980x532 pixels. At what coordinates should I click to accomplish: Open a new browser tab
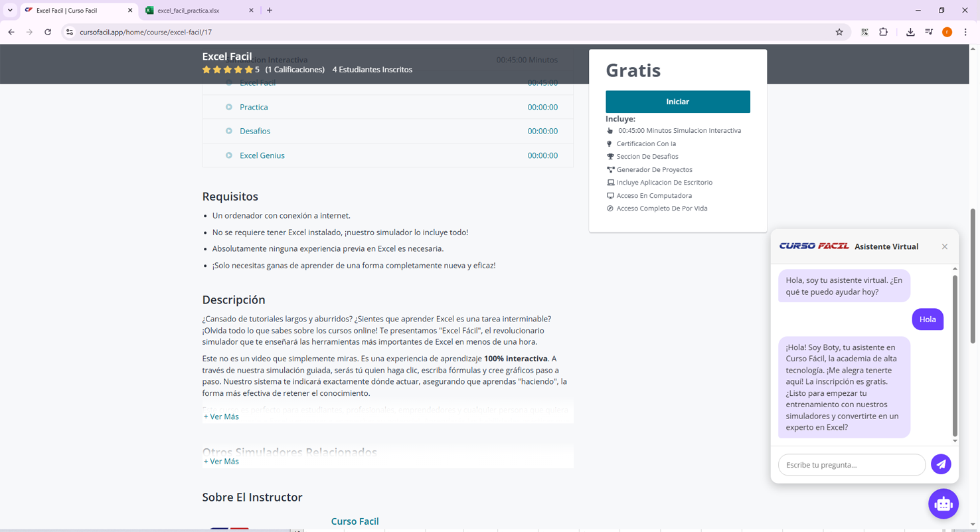point(270,10)
